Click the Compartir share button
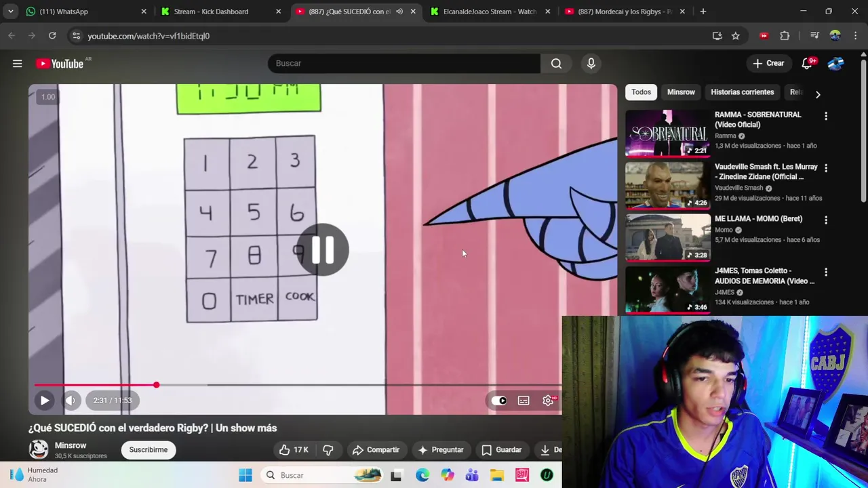868x488 pixels. pos(376,450)
